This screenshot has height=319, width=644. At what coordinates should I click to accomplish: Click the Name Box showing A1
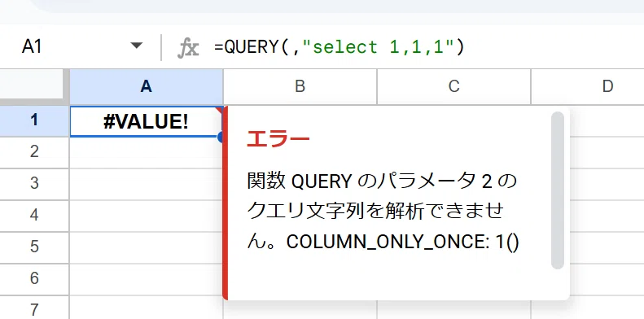(x=32, y=47)
